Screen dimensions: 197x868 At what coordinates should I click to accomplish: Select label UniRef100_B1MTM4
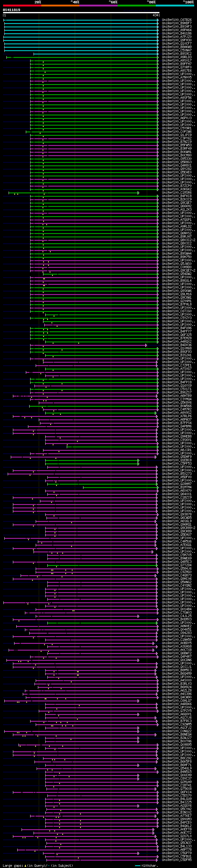click(x=177, y=487)
